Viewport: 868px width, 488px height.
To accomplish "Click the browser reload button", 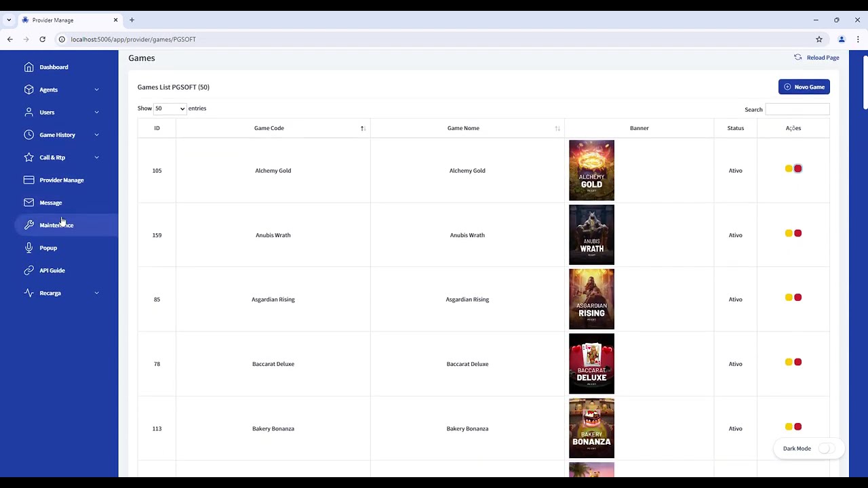I will click(x=42, y=39).
